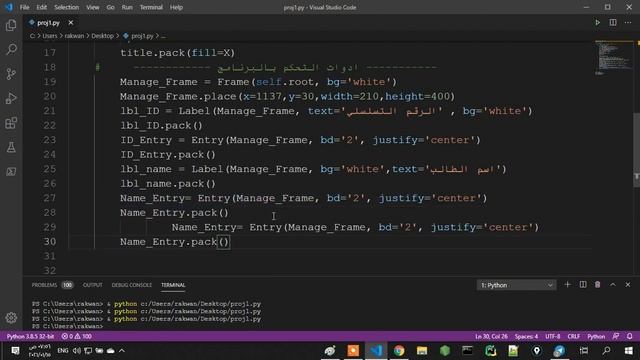
Task: Click line number 19 in gutter
Action: [49, 82]
